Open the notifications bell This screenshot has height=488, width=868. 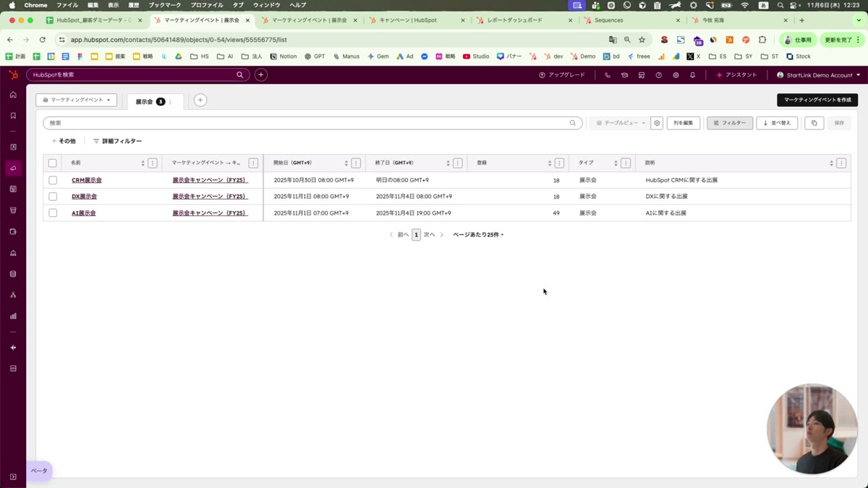click(x=692, y=75)
